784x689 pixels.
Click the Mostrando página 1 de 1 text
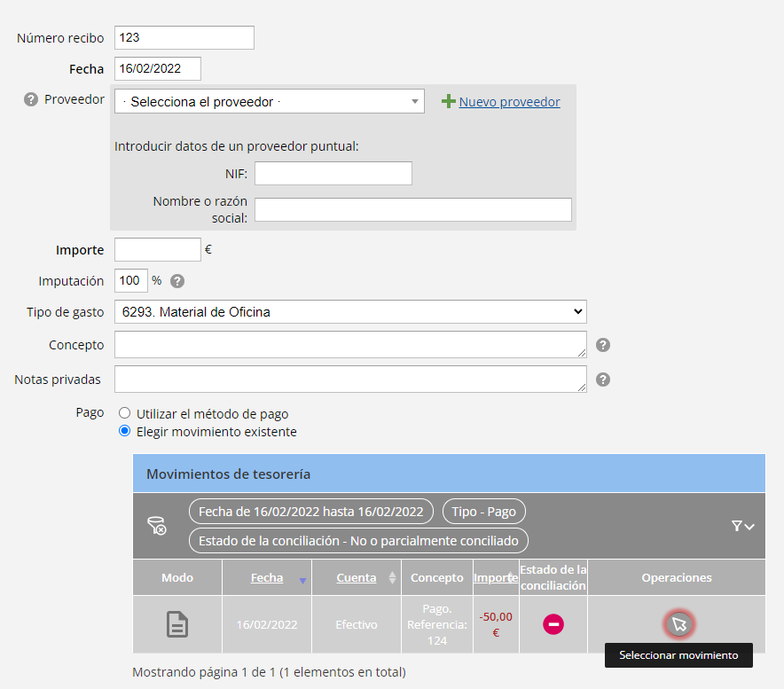point(269,672)
